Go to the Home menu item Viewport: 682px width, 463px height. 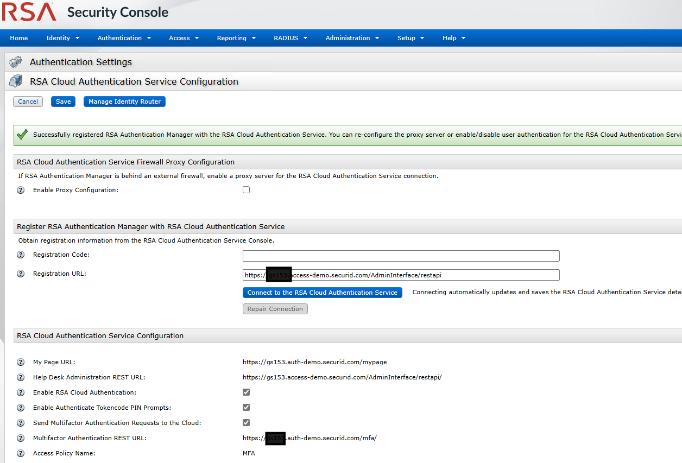(18, 37)
